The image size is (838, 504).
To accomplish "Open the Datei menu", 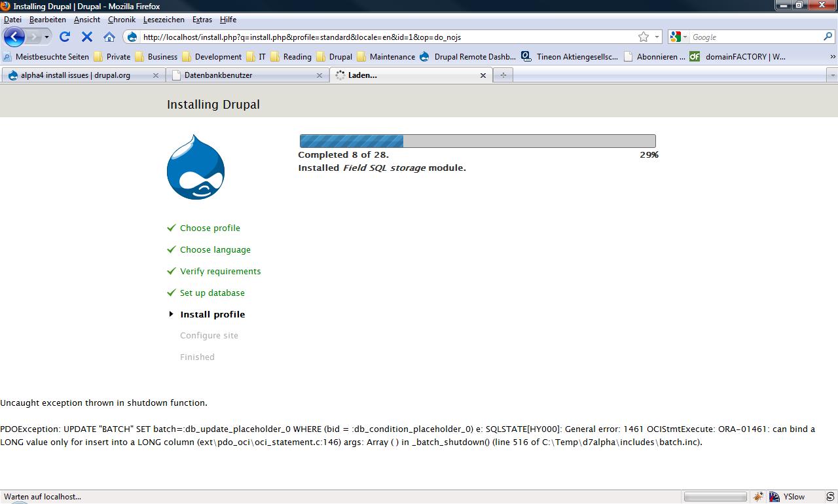I will pos(12,20).
